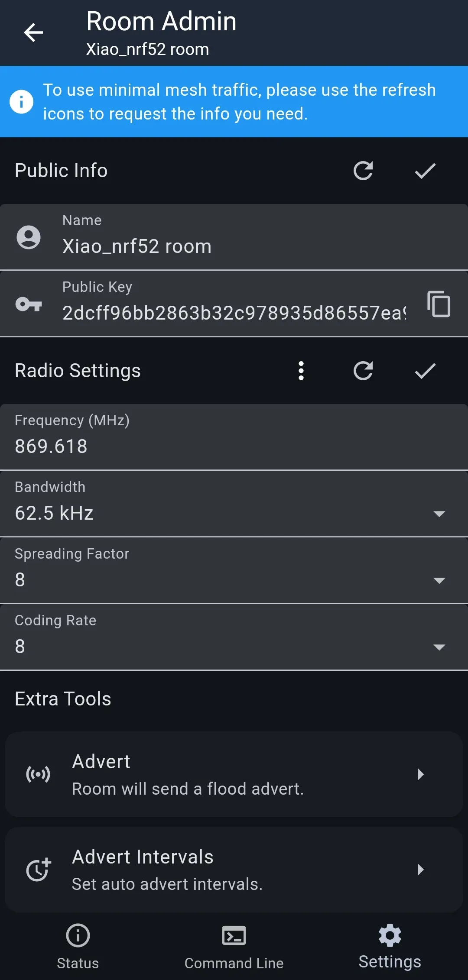468x980 pixels.
Task: Click the account icon beside Name
Action: 29,237
